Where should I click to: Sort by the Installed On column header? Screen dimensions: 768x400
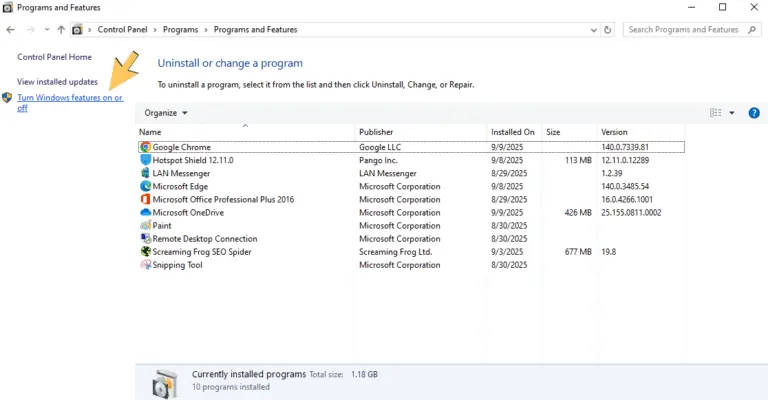(x=514, y=132)
